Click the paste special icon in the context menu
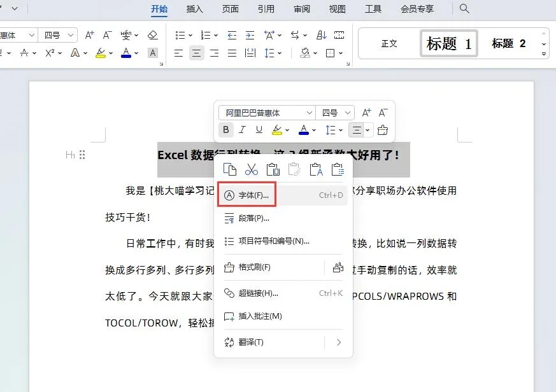This screenshot has width=556, height=392. (338, 169)
